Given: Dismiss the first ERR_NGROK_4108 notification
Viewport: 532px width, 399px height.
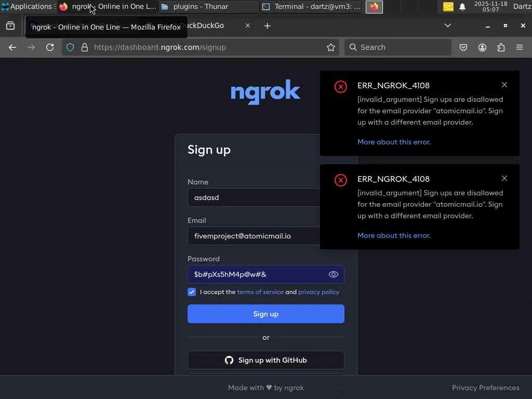Looking at the screenshot, I should point(504,85).
